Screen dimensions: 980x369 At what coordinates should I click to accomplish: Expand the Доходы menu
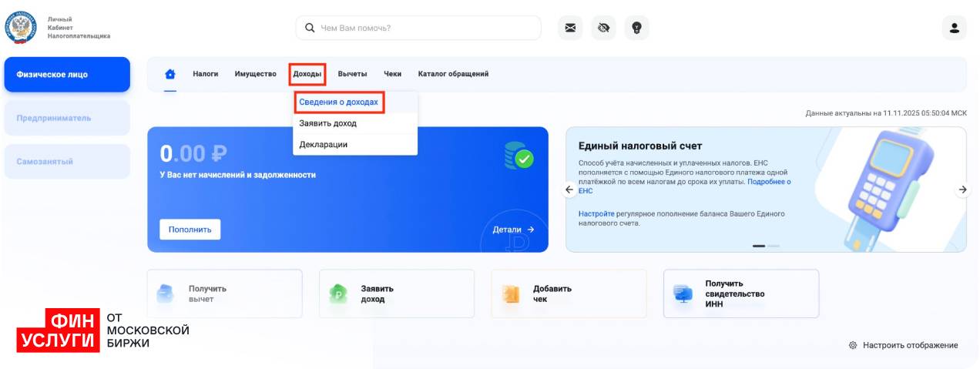[x=307, y=74]
